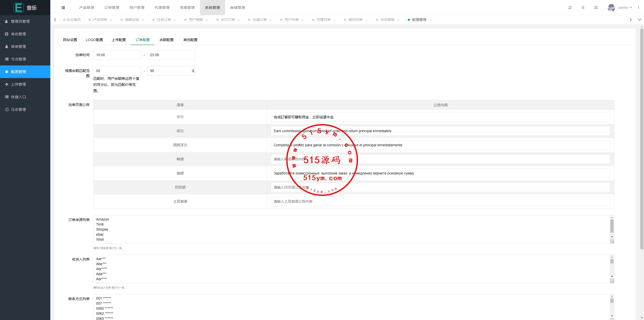Close the 配置管理 page tab
Viewport: 644px width, 320px height.
tap(430, 20)
